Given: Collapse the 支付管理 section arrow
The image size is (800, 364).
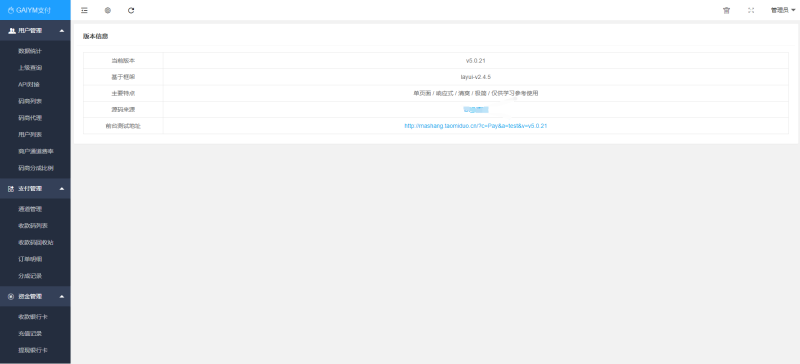Looking at the screenshot, I should pos(62,189).
